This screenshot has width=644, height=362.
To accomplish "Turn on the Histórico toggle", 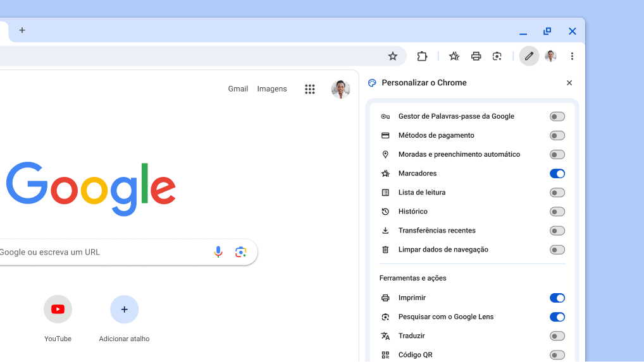I will click(x=557, y=212).
